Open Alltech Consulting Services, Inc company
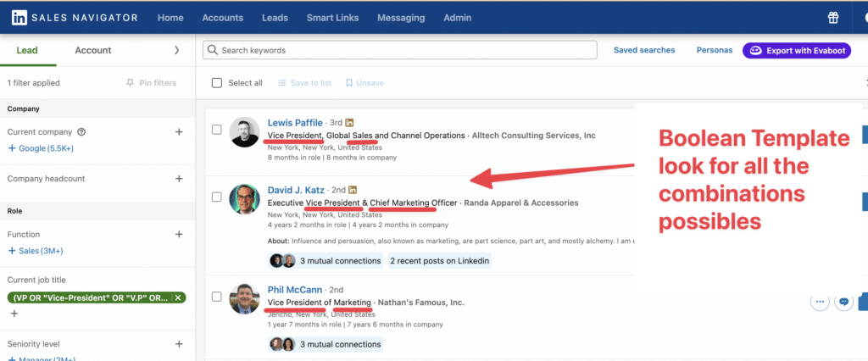The height and width of the screenshot is (361, 868). click(534, 135)
